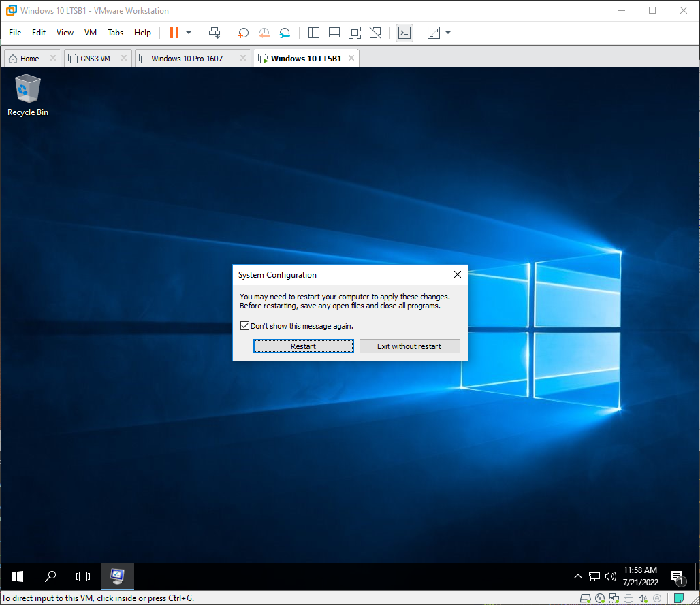The height and width of the screenshot is (605, 700).
Task: Click the stretch guest display icon
Action: click(x=434, y=33)
